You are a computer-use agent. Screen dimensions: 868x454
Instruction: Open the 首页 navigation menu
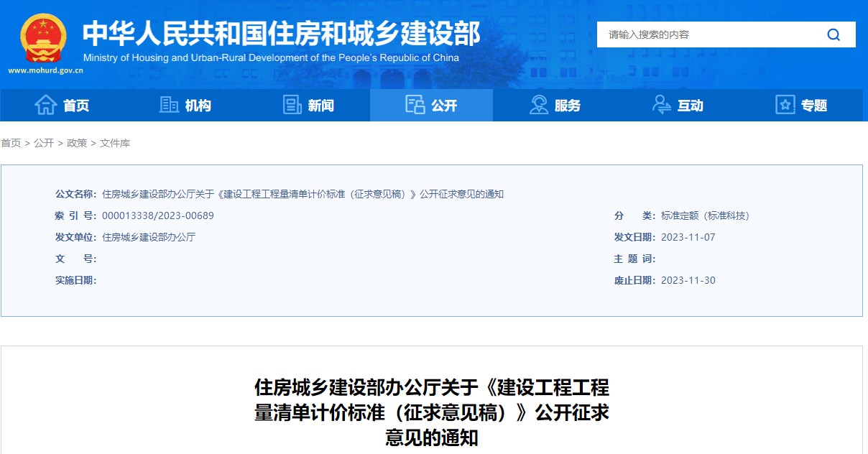click(x=75, y=105)
